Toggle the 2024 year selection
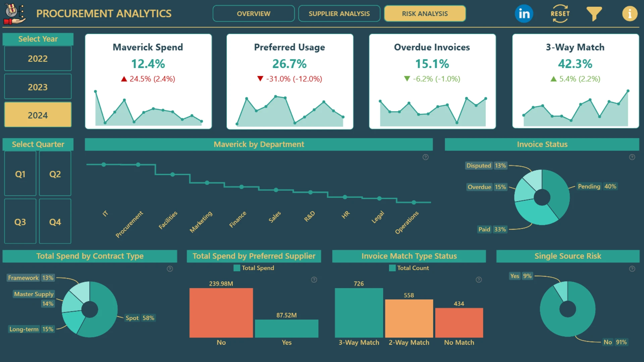Screen dimensions: 644x362 pyautogui.click(x=38, y=115)
